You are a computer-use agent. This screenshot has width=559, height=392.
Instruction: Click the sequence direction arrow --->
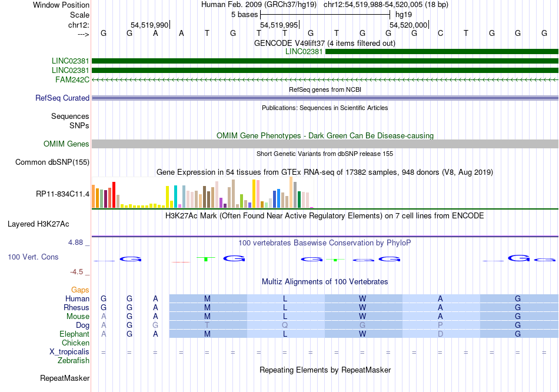(x=83, y=34)
